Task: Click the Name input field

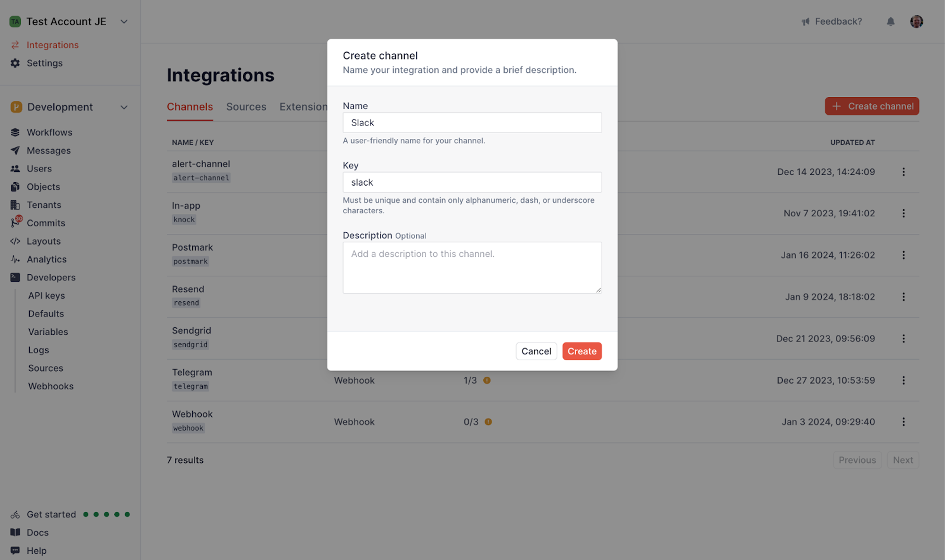Action: 472,123
